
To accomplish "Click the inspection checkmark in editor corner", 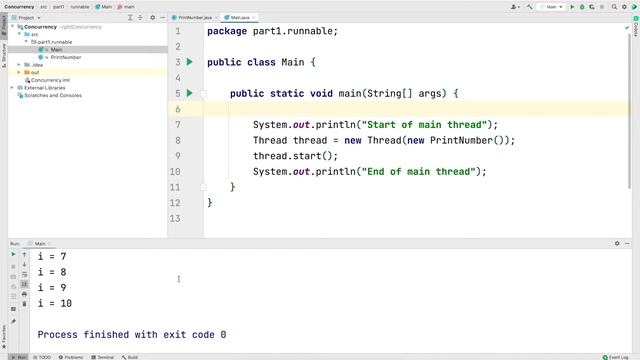I will [627, 28].
